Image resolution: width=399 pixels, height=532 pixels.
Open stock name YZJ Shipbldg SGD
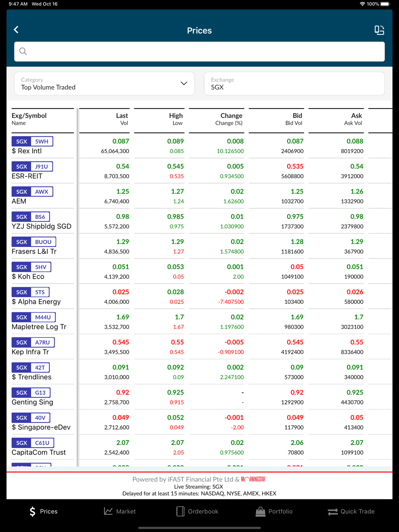point(41,227)
